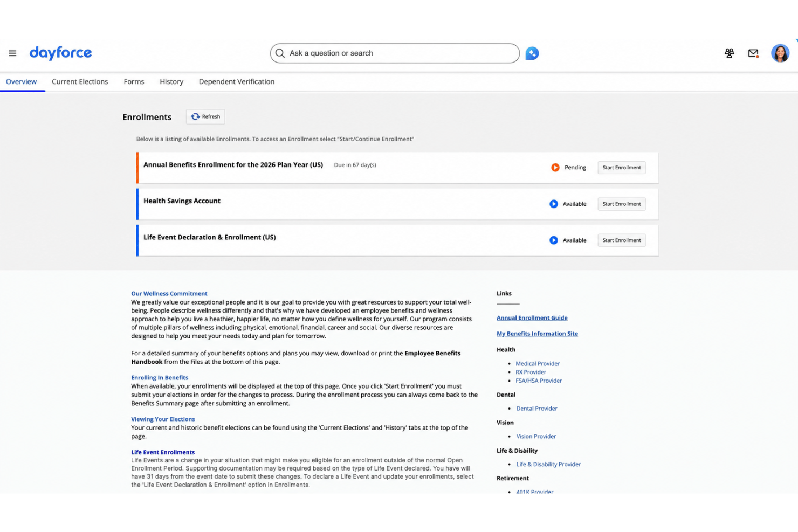Open the Vision Provider link
This screenshot has width=798, height=532.
(536, 437)
